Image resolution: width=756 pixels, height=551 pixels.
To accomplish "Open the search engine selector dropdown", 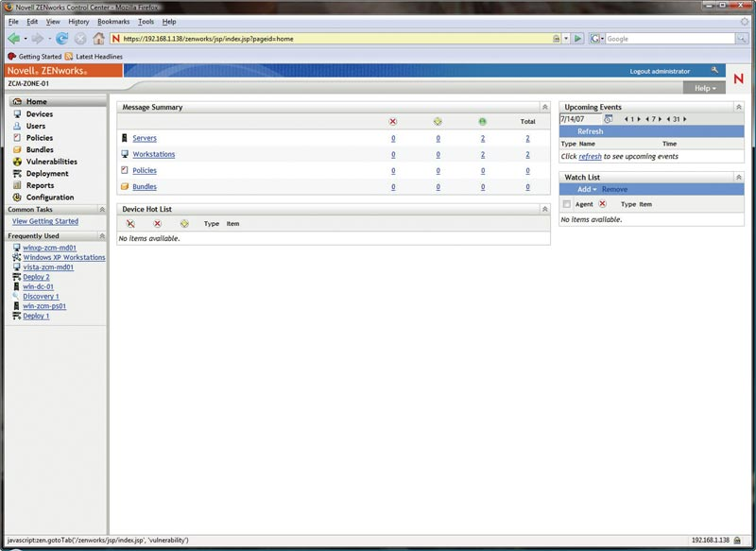I will [x=597, y=39].
